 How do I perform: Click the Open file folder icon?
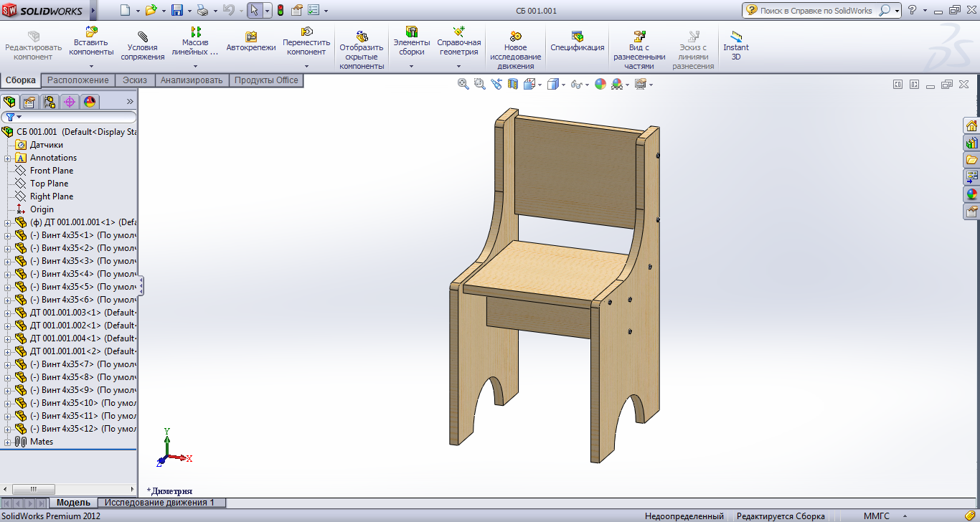click(x=151, y=10)
